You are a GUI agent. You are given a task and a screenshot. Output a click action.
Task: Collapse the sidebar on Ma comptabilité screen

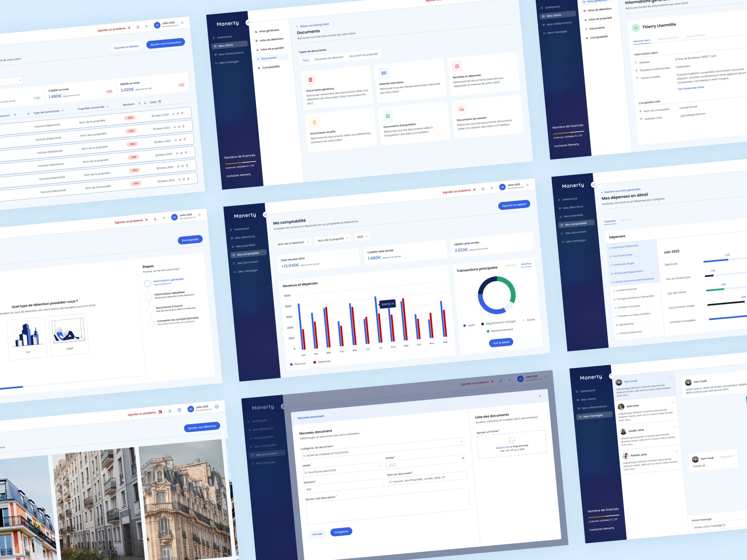click(x=265, y=215)
